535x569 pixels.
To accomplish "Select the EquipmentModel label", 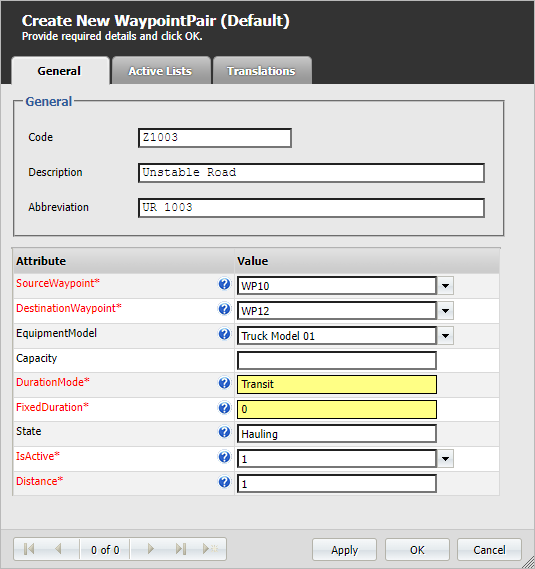I will click(57, 333).
